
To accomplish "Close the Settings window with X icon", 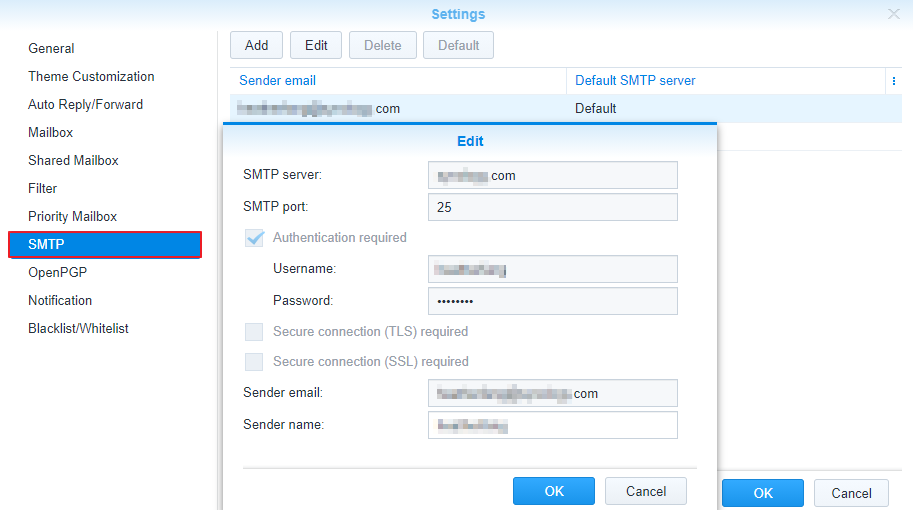I will (894, 14).
